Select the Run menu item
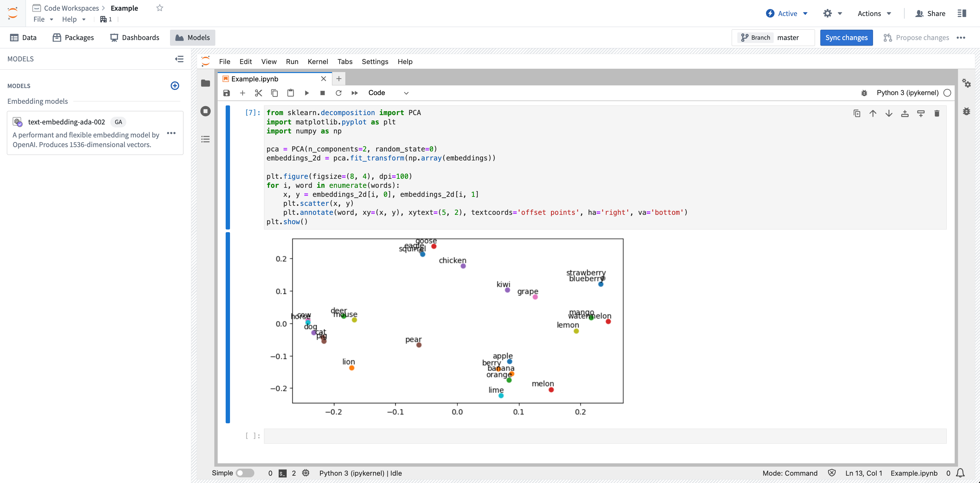 (291, 61)
